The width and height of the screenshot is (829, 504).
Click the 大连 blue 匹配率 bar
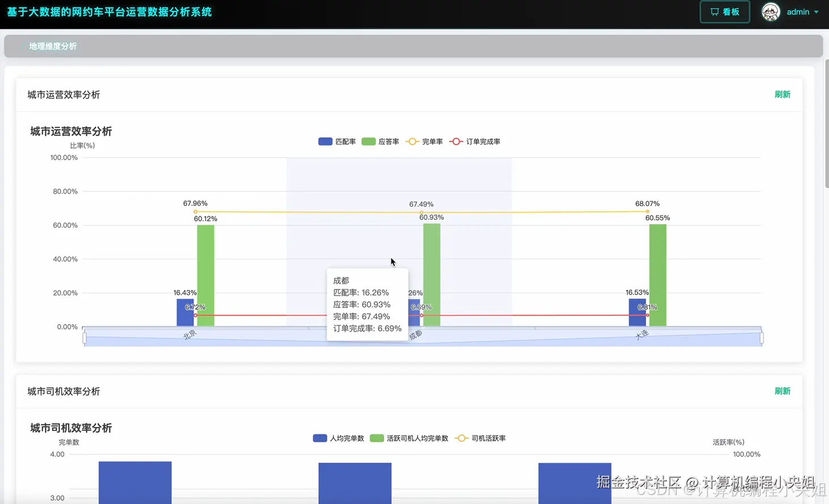click(637, 313)
